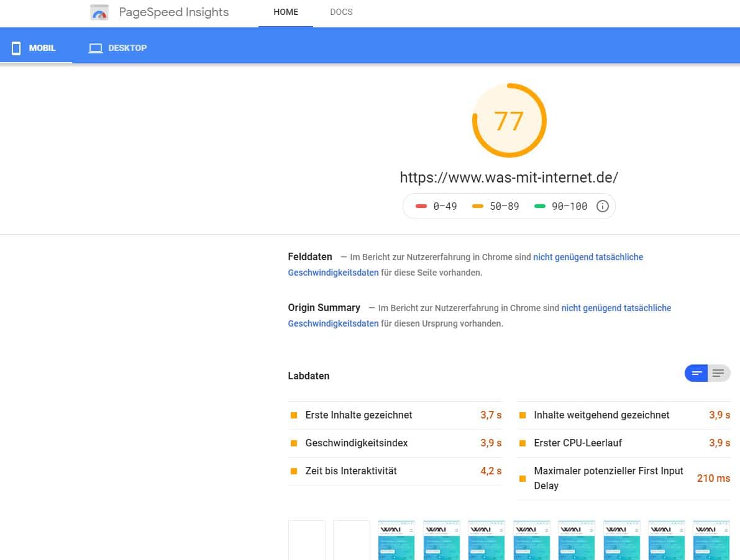This screenshot has width=740, height=560.
Task: Click the green 90–100 legend marker
Action: 539,206
